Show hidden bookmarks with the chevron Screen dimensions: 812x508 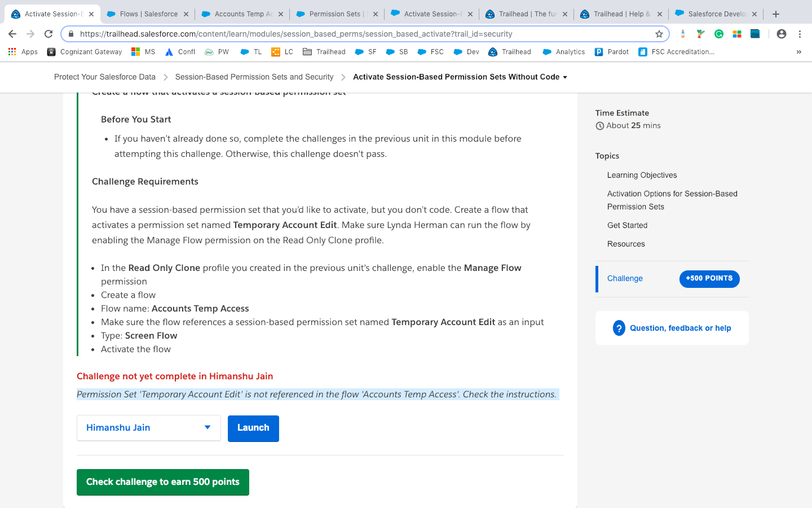[x=798, y=52]
